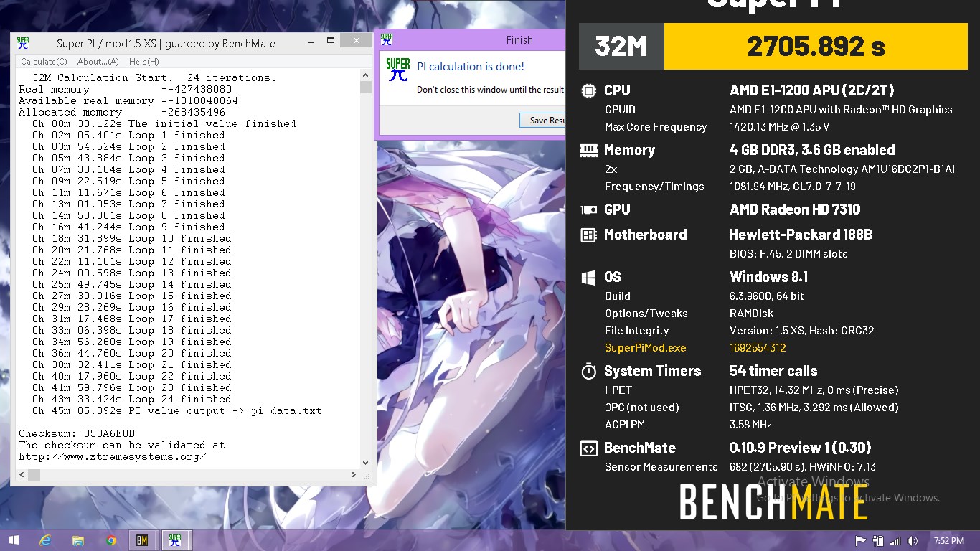Click the 'Loop 24 finished' line
The width and height of the screenshot is (980, 551).
[132, 399]
